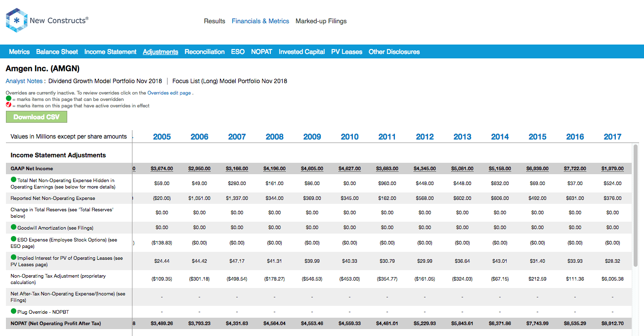The image size is (644, 336).
Task: Click green override dot beside Total Net Non-Operating Expense
Action: pyautogui.click(x=13, y=180)
